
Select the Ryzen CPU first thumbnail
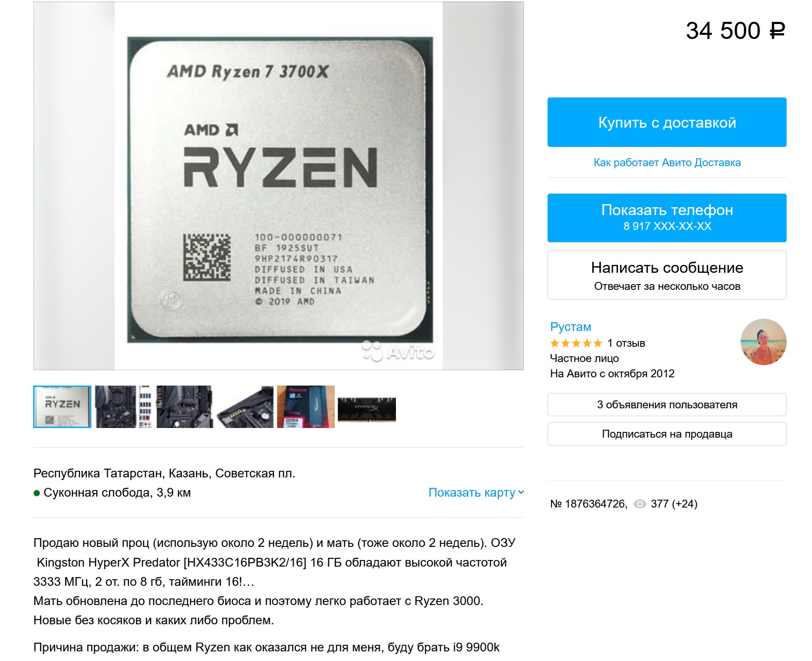point(62,407)
